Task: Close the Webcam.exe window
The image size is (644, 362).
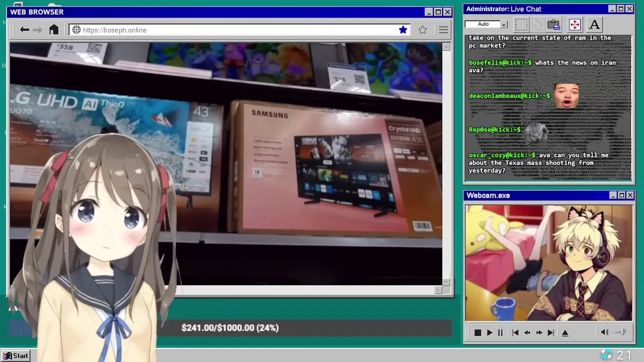Action: (x=630, y=195)
